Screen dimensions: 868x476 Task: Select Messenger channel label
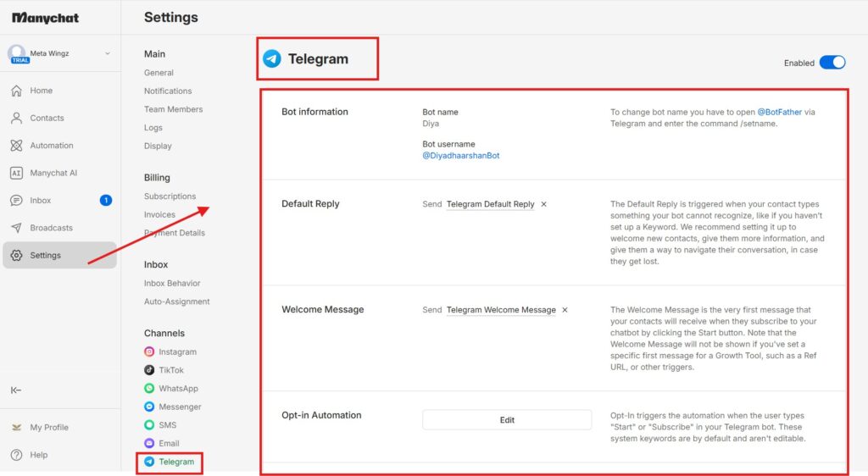pyautogui.click(x=180, y=407)
